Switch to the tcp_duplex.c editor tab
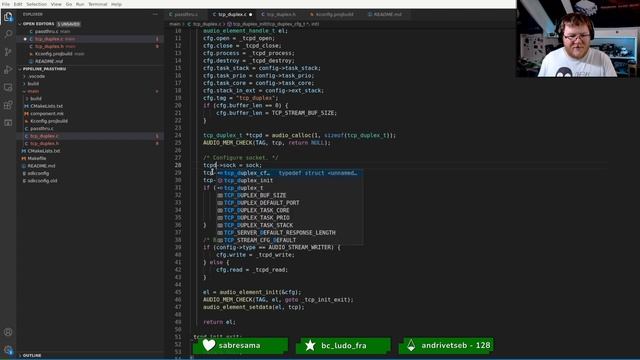Image resolution: width=640 pixels, height=360 pixels. 232,14
